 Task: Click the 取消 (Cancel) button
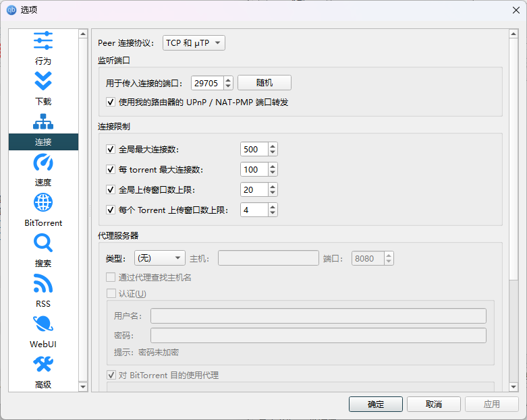click(x=433, y=404)
